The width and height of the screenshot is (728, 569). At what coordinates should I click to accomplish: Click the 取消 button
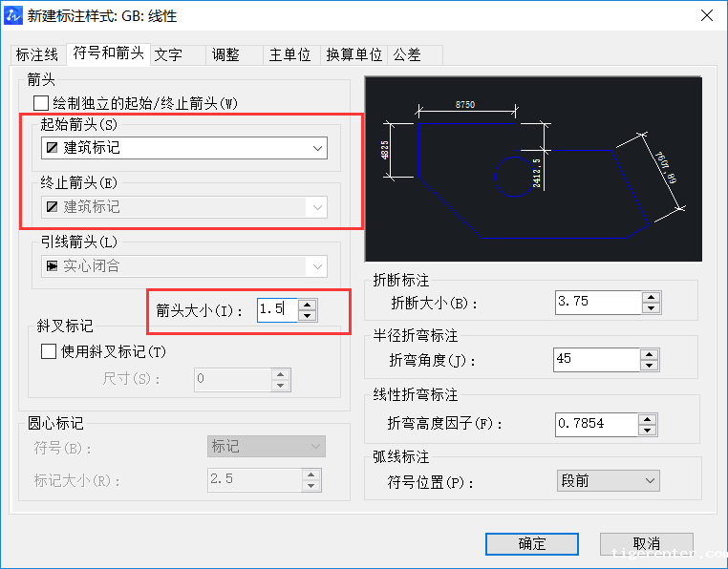click(647, 543)
